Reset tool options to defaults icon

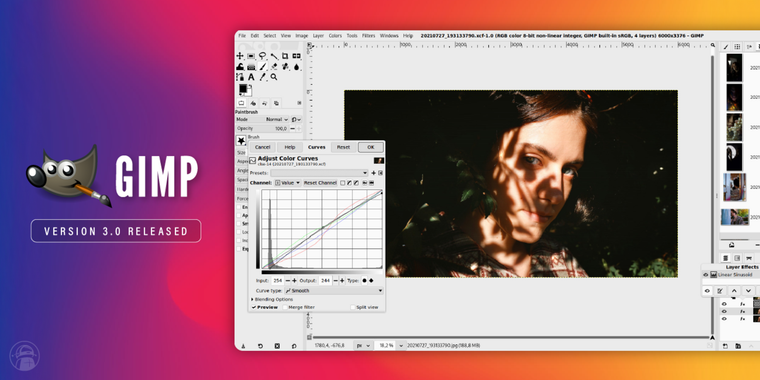click(294, 346)
